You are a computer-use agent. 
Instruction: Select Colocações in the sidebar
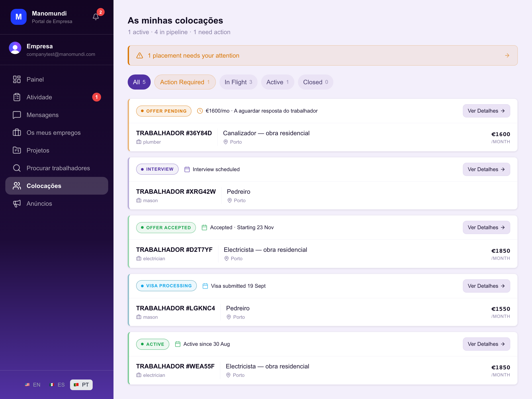(57, 186)
